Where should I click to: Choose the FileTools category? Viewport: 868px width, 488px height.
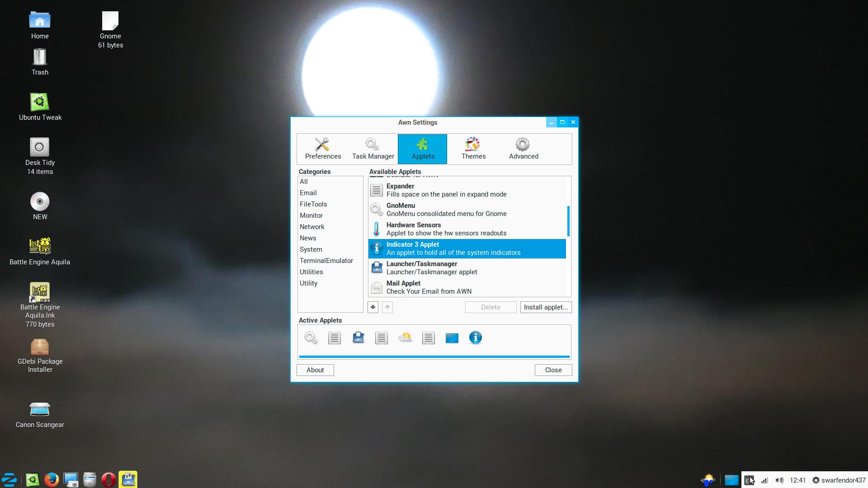[x=330, y=204]
